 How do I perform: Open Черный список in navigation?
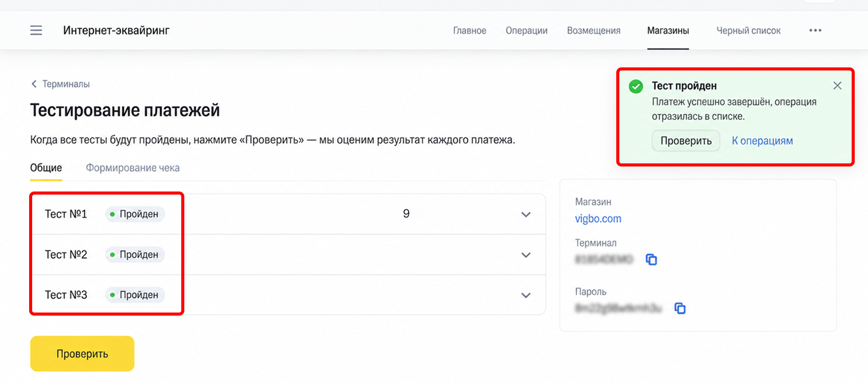coord(749,31)
